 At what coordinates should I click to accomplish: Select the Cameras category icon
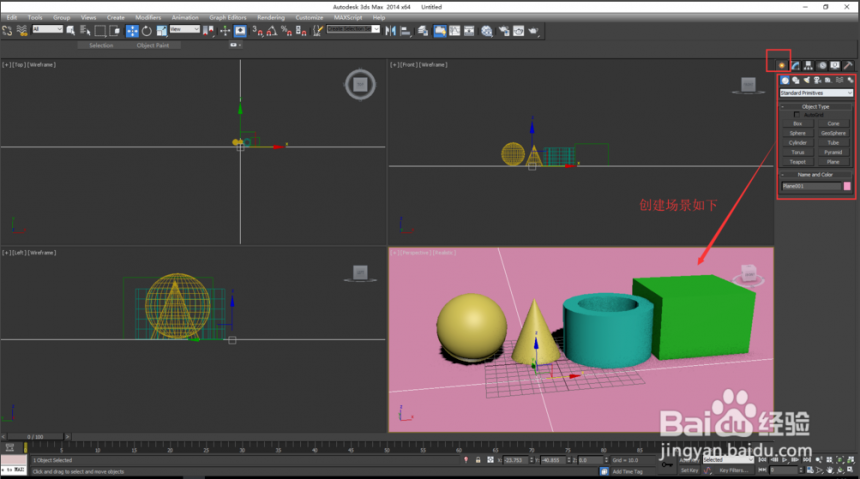pos(817,80)
